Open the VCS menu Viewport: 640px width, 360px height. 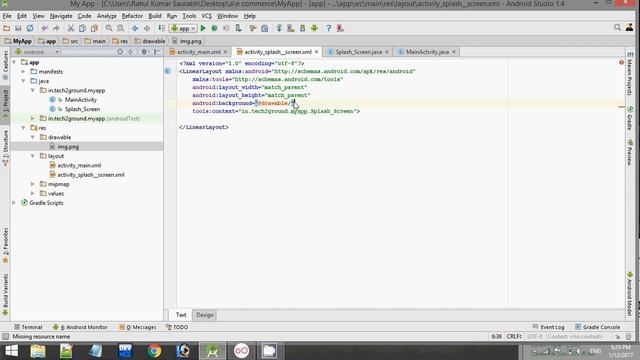point(207,16)
